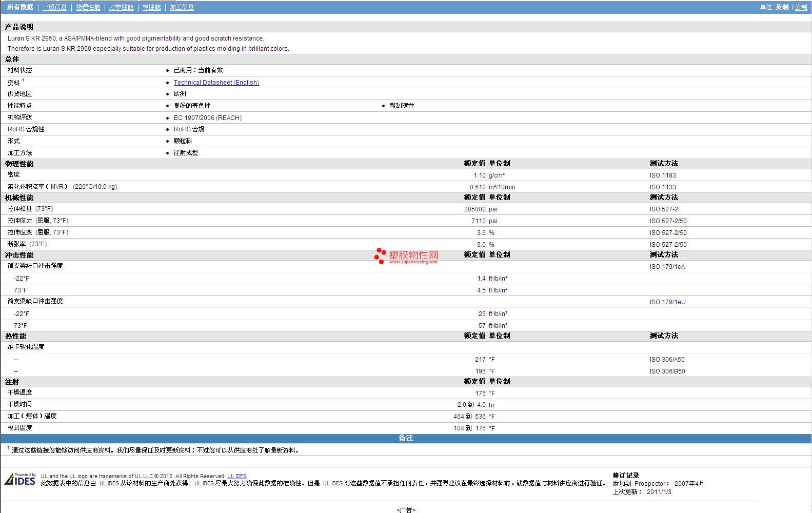Select the 所有数据 tab
Viewport: 812px width, 513px height.
coord(20,7)
